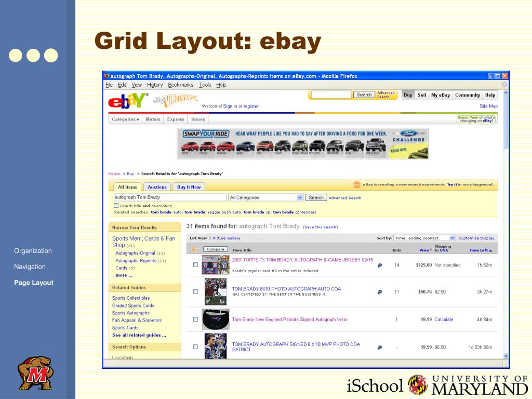
Task: Click in the top header search field
Action: click(x=331, y=95)
